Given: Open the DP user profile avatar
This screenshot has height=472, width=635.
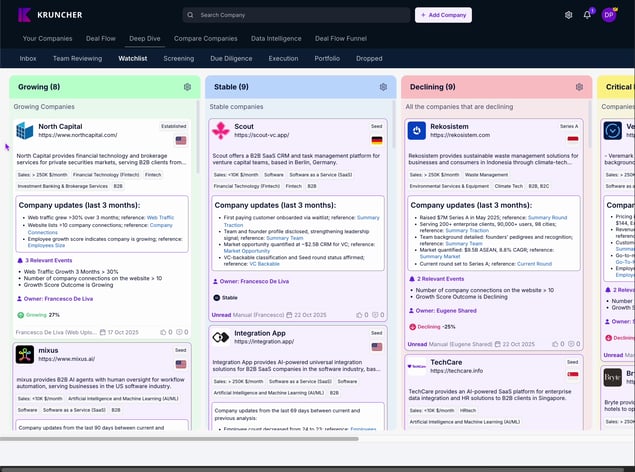Looking at the screenshot, I should [608, 15].
